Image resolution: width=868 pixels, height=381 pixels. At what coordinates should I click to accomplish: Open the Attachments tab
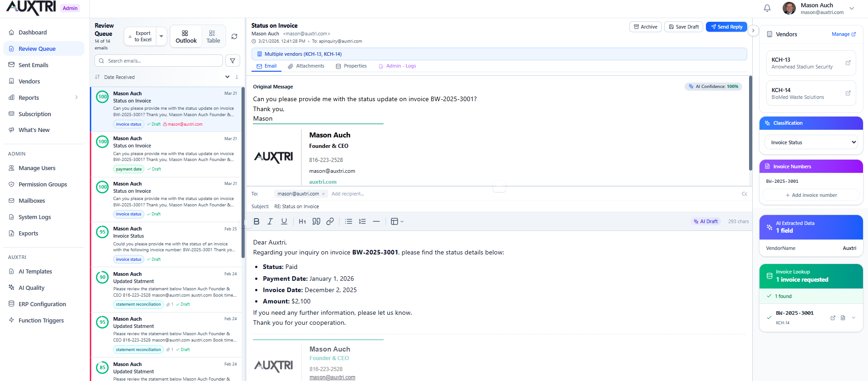tap(306, 66)
